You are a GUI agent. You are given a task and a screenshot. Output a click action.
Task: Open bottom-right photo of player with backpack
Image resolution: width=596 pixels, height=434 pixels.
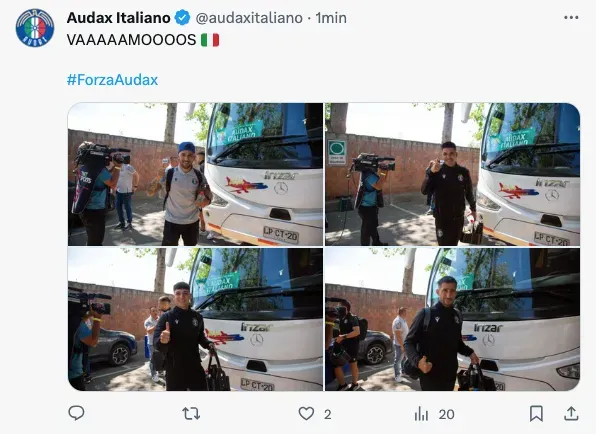click(x=452, y=319)
